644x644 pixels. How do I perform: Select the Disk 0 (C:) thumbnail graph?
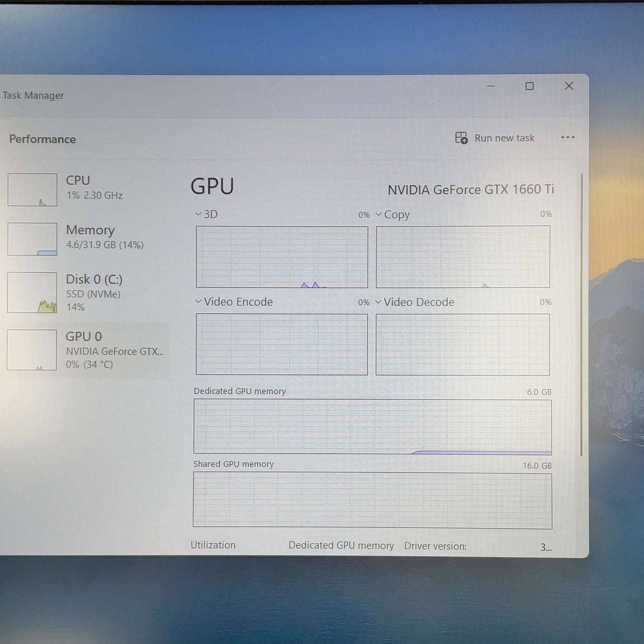[32, 292]
